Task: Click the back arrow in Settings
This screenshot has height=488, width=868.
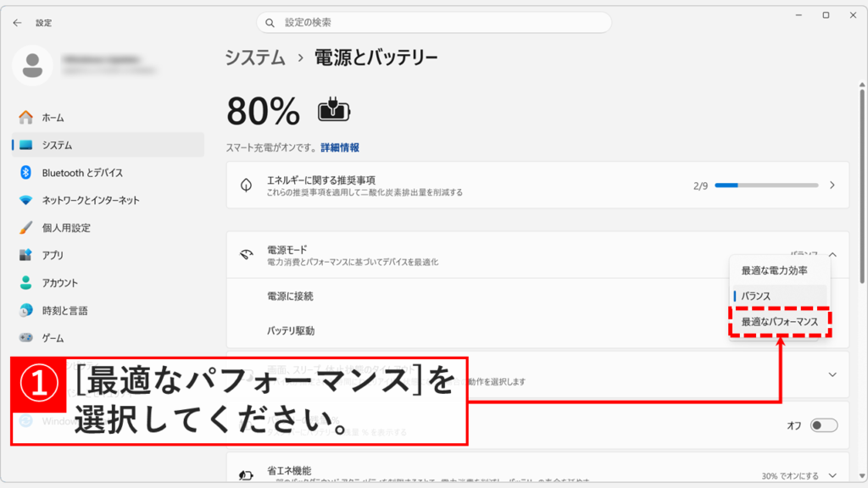Action: [16, 23]
